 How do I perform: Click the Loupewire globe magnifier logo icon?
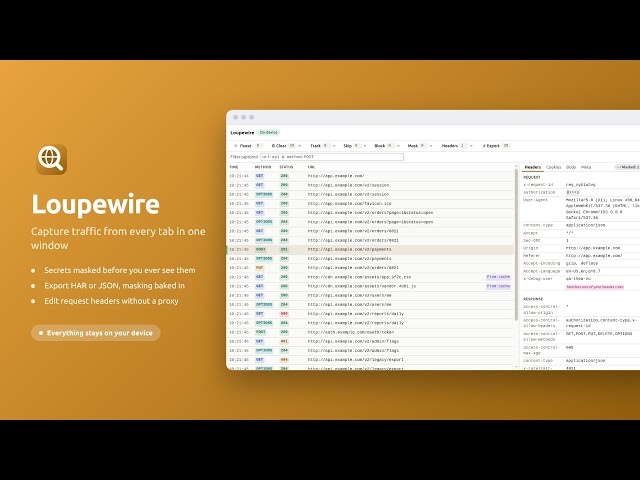click(51, 159)
